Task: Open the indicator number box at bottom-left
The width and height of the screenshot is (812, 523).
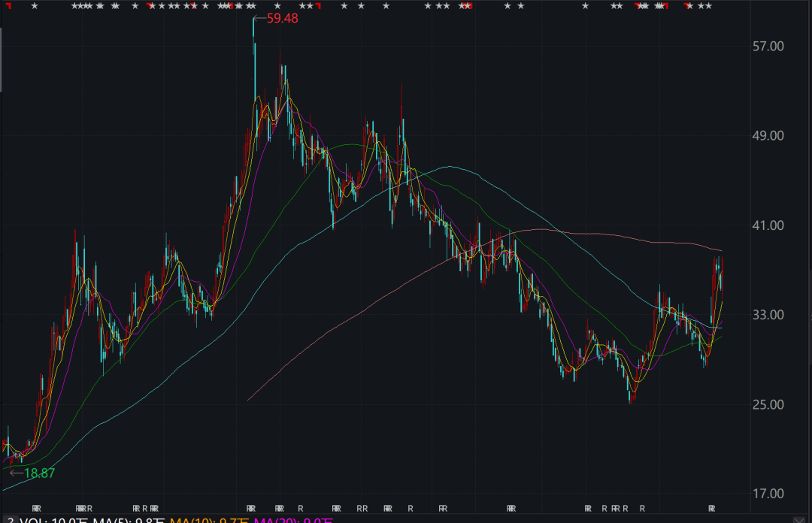Action: 9,520
